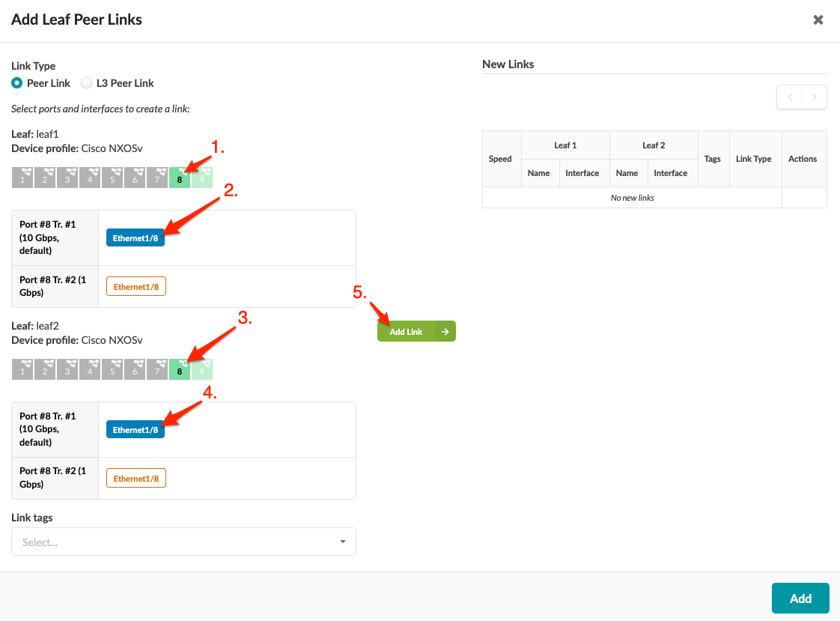Choose the L3 Peer Link radio option
The width and height of the screenshot is (840, 621).
click(x=87, y=83)
